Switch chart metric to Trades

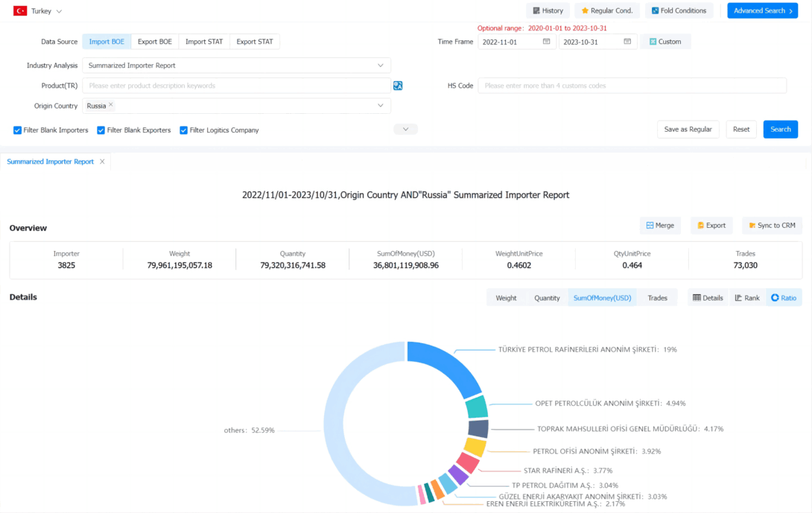pos(657,298)
